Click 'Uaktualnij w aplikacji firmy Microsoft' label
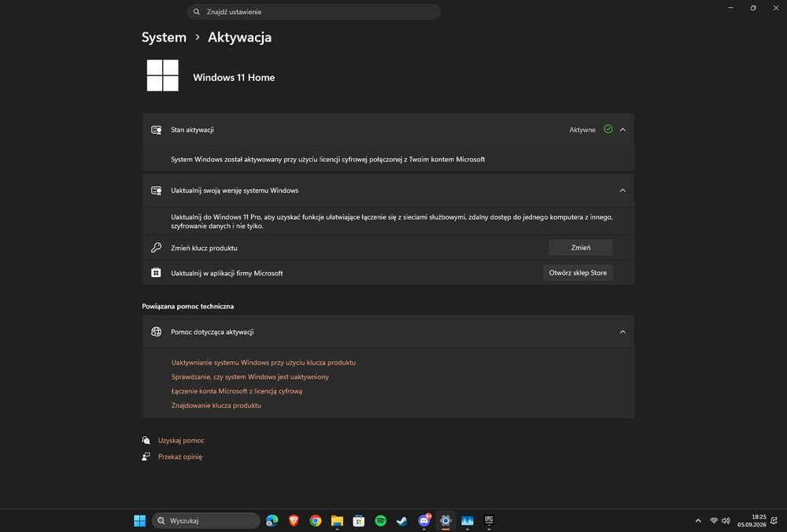Screen dimensions: 787x532 227,273
